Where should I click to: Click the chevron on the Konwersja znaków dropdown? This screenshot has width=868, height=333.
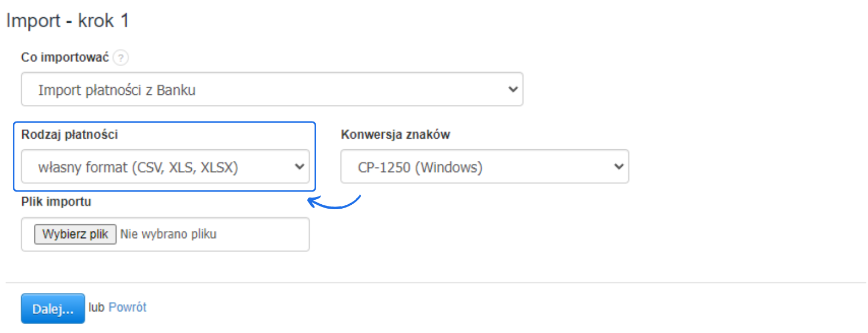[618, 166]
